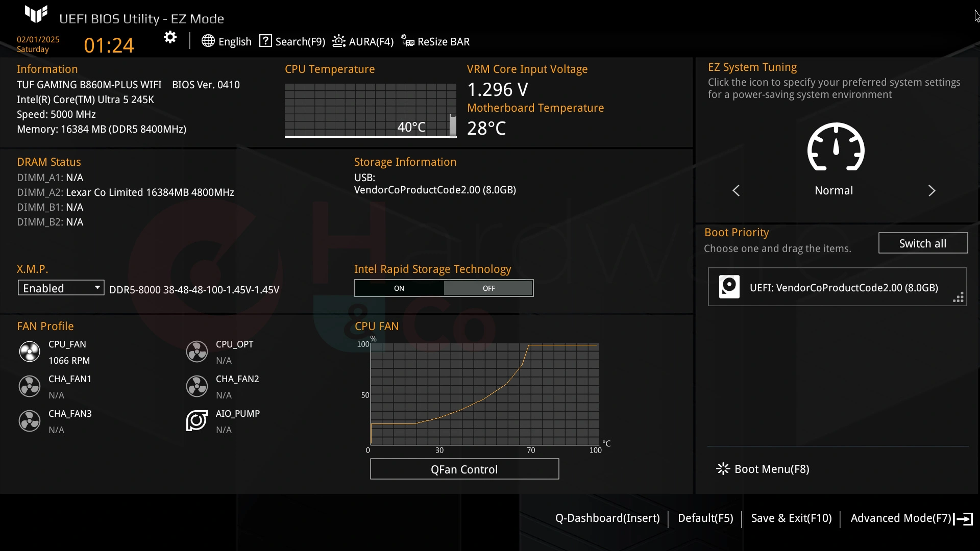The height and width of the screenshot is (551, 980).
Task: Click the CHA_FAN2 fan icon
Action: [197, 386]
